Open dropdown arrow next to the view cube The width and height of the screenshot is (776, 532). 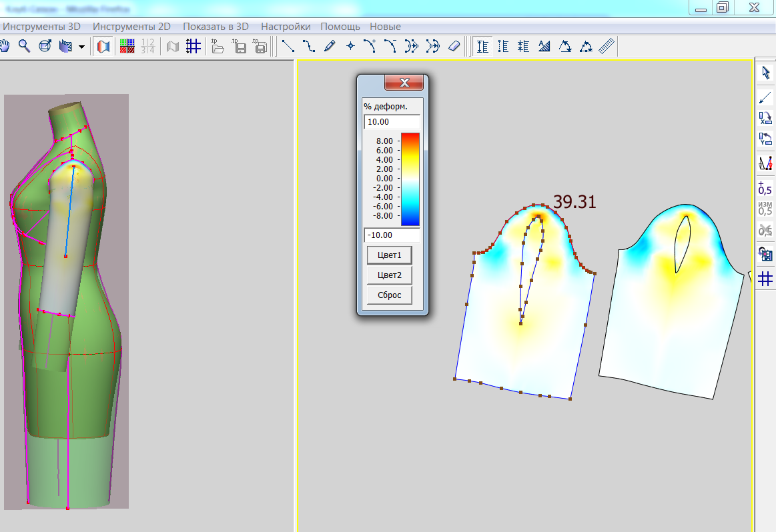[81, 47]
